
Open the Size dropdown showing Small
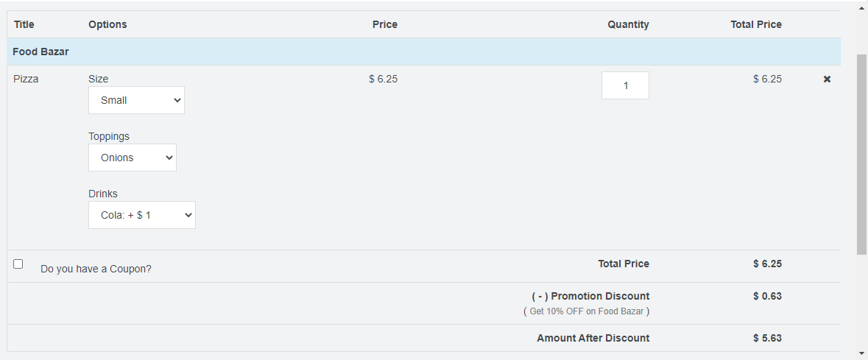coord(136,100)
